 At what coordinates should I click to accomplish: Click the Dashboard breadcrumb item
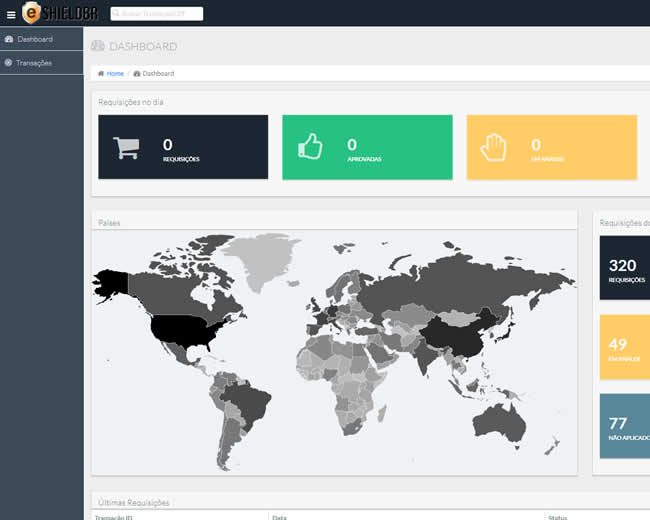click(157, 74)
